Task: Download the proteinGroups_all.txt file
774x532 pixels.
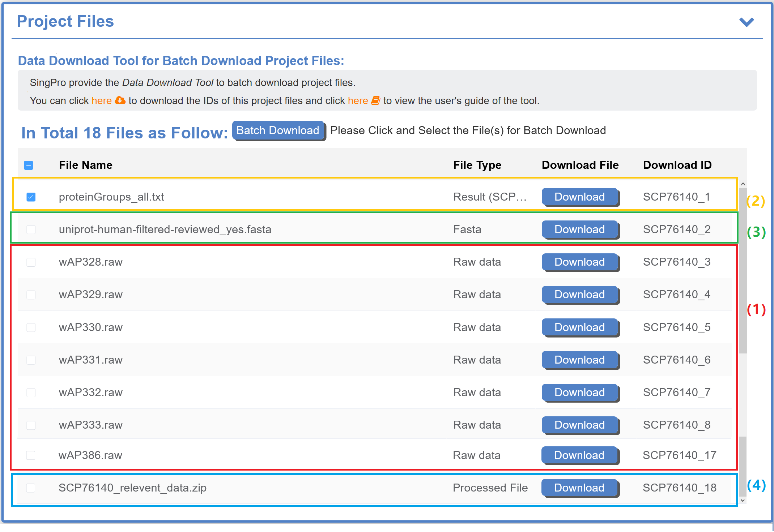Action: click(579, 197)
